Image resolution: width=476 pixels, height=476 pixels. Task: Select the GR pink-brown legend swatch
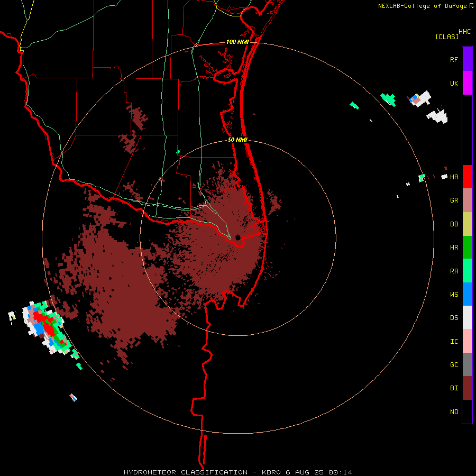coord(467,200)
